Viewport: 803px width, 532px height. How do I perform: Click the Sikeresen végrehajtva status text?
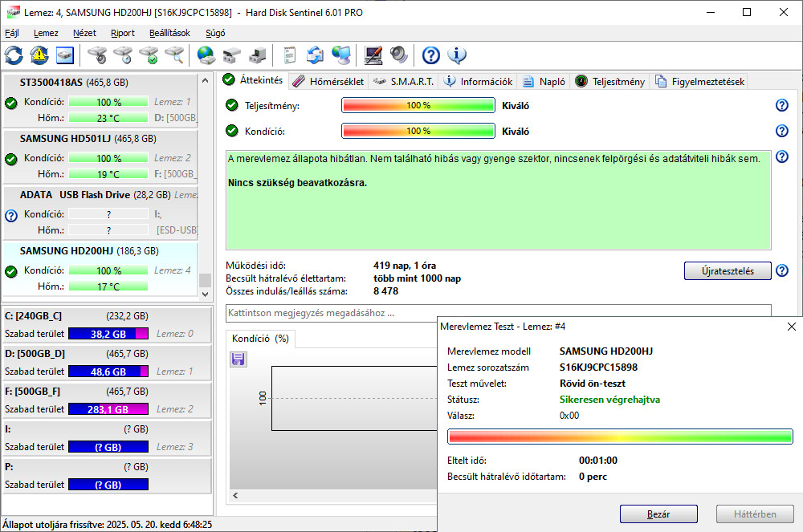(609, 400)
